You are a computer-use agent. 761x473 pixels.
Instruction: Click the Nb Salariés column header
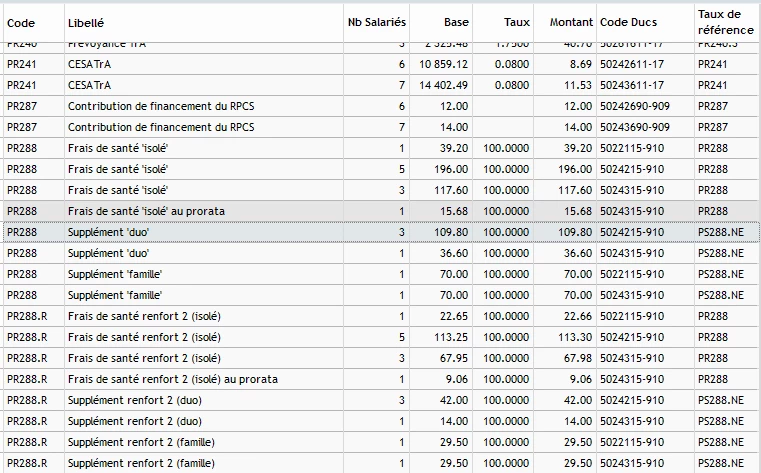click(377, 22)
